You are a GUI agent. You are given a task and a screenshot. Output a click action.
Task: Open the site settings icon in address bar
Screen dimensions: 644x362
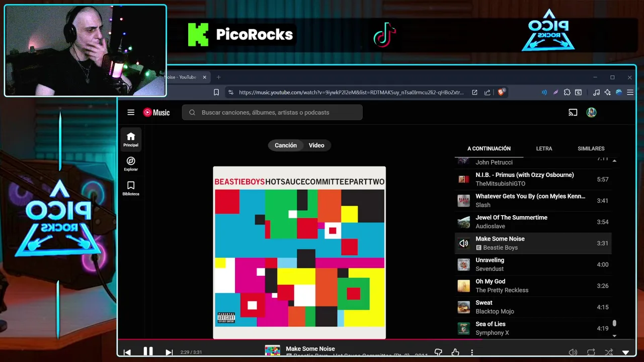[x=231, y=93]
